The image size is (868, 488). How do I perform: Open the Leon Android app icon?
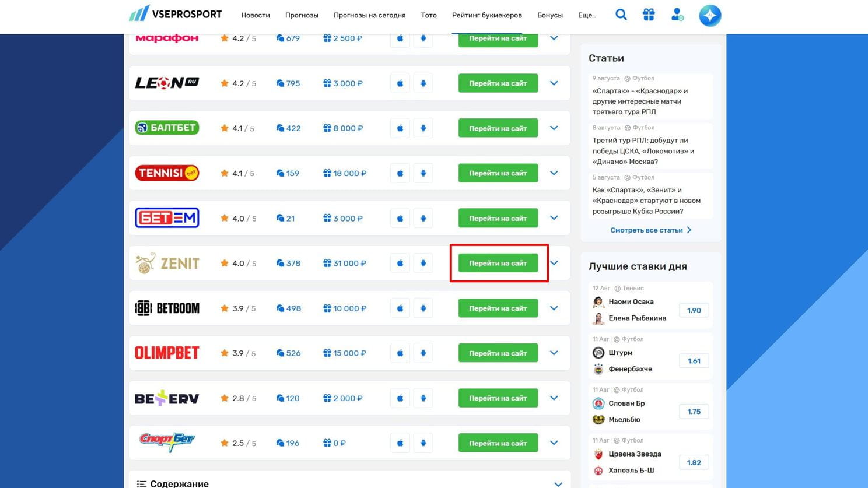tap(423, 83)
